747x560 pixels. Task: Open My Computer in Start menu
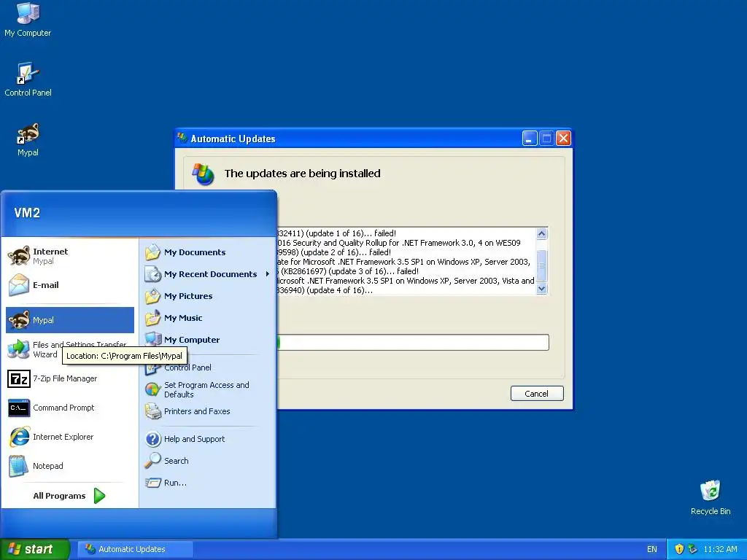click(207, 340)
